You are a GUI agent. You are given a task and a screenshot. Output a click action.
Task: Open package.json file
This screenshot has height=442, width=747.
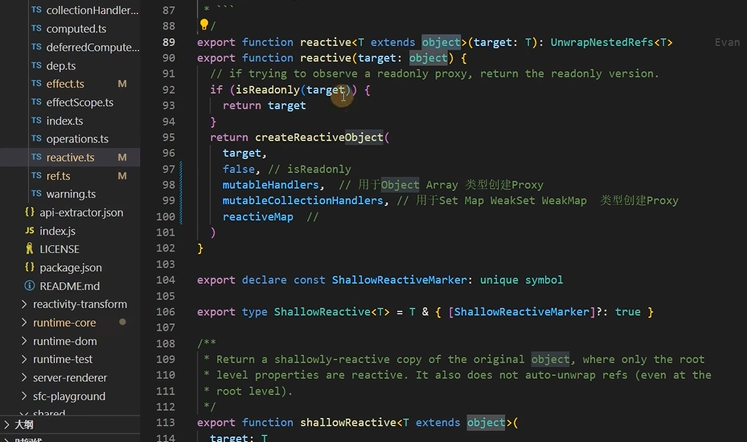pos(71,268)
